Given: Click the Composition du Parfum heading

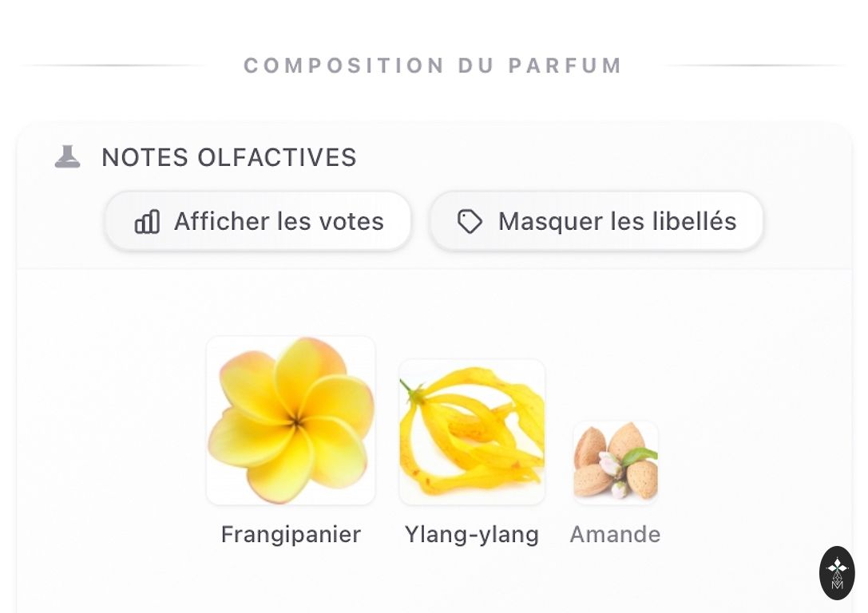Looking at the screenshot, I should [433, 65].
